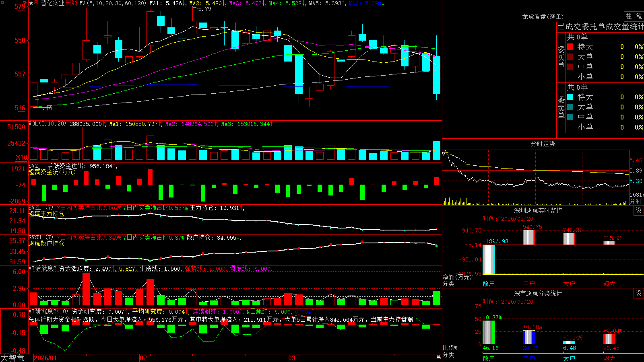Click the SVSH (7) indicator label
The height and width of the screenshot is (362, 644).
41,237
